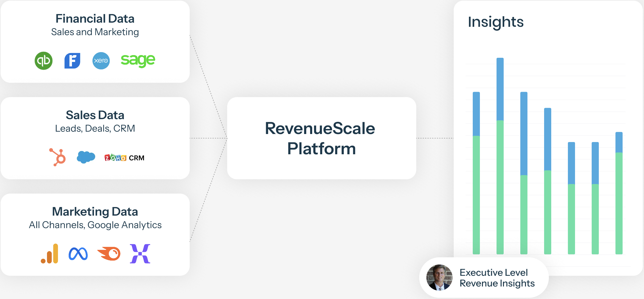Select the Salesforce cloud icon
The width and height of the screenshot is (644, 299).
[86, 157]
